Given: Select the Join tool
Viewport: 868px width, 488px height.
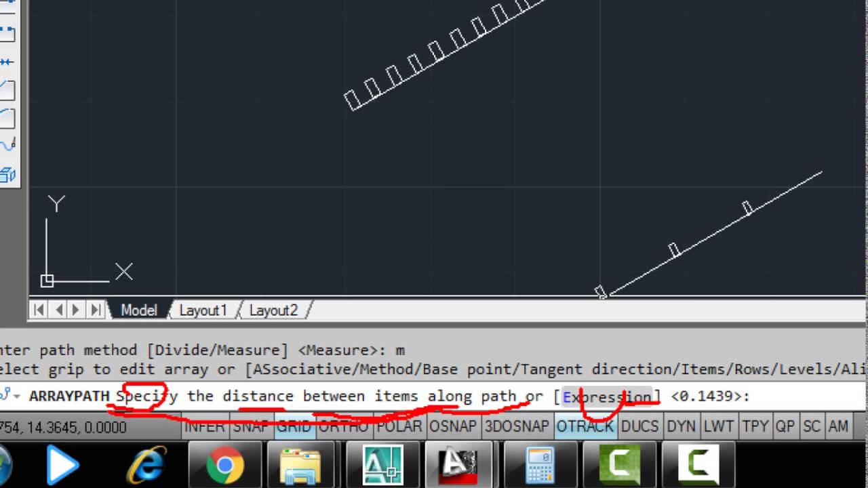Looking at the screenshot, I should [7, 62].
